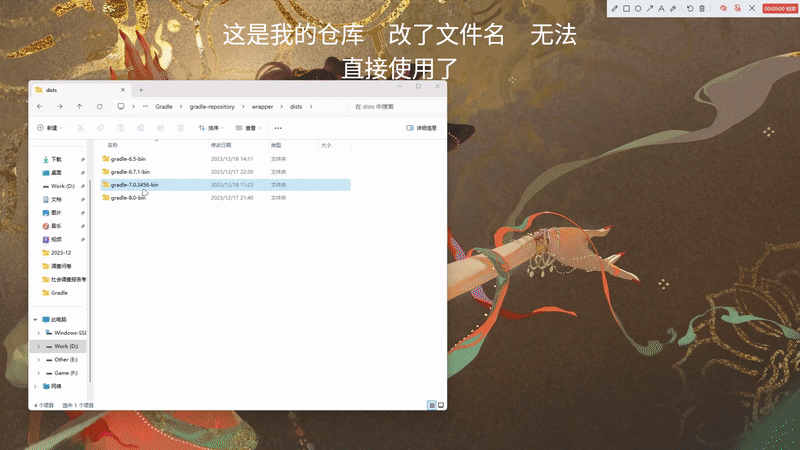Open 音乐 Music in quick access

pyautogui.click(x=56, y=226)
